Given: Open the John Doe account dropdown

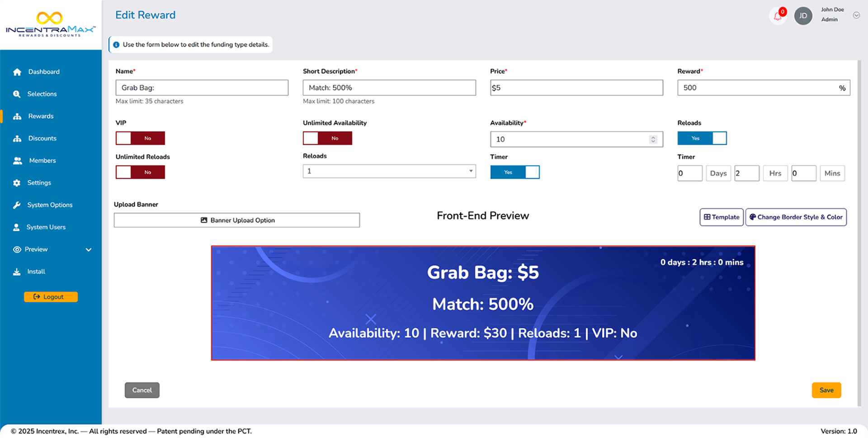Looking at the screenshot, I should (856, 15).
